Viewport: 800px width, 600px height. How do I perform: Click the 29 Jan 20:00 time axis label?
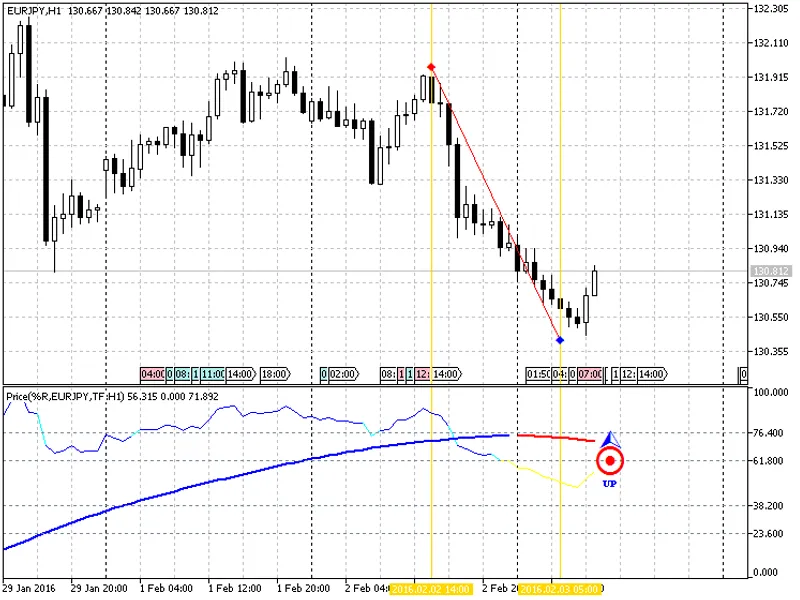pos(99,589)
